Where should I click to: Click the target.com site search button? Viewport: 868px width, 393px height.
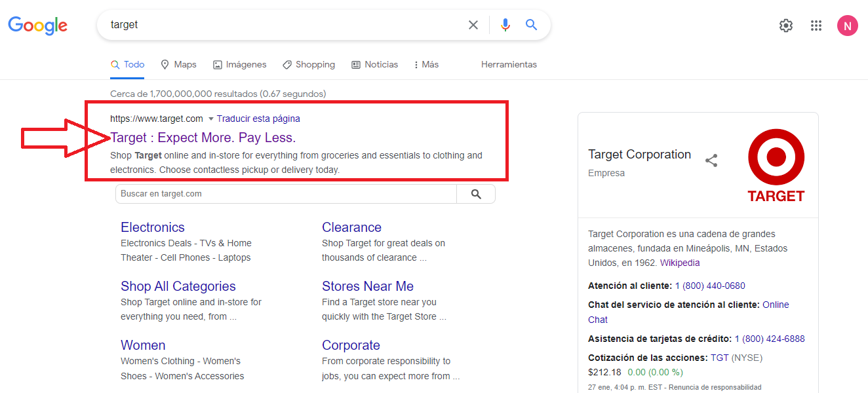[x=476, y=194]
